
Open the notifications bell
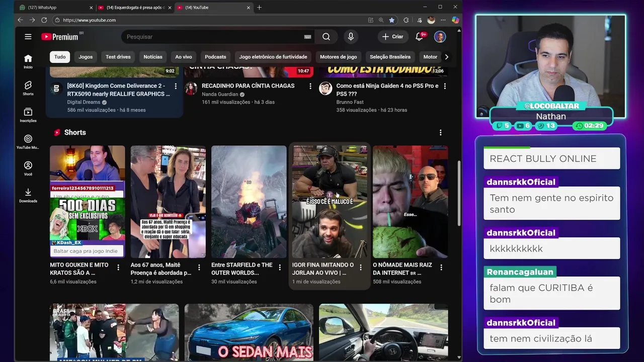tap(419, 37)
